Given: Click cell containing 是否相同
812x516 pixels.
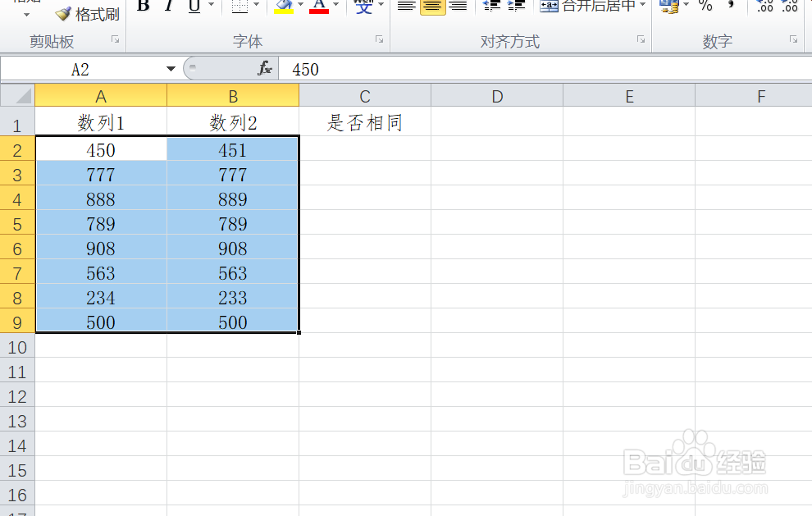Looking at the screenshot, I should pyautogui.click(x=365, y=123).
